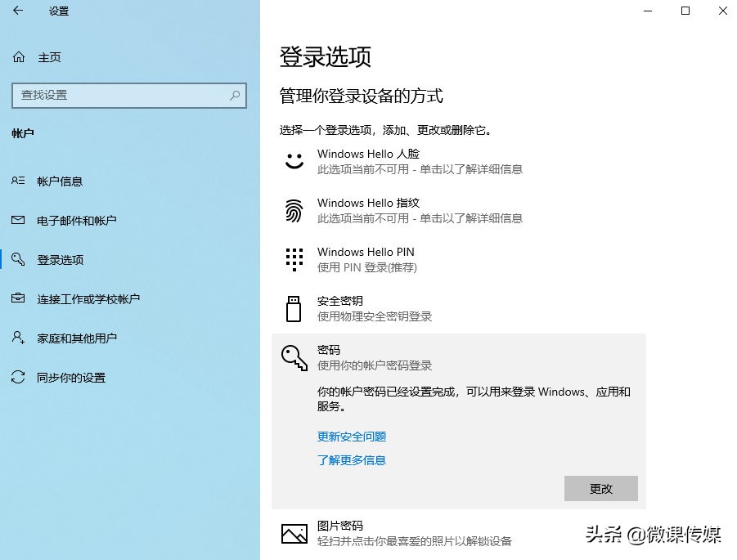Go to 连接工作或学校帐户
The image size is (737, 560).
(x=88, y=299)
